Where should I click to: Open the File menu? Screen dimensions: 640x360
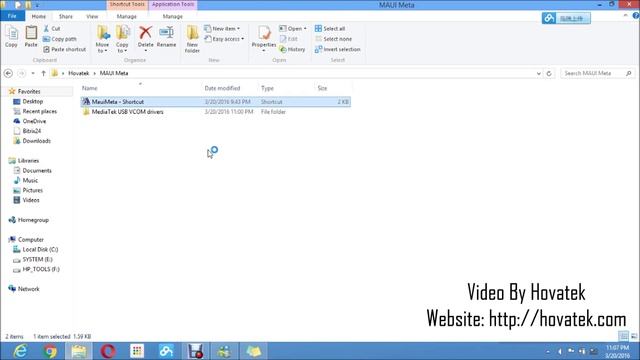[x=12, y=16]
